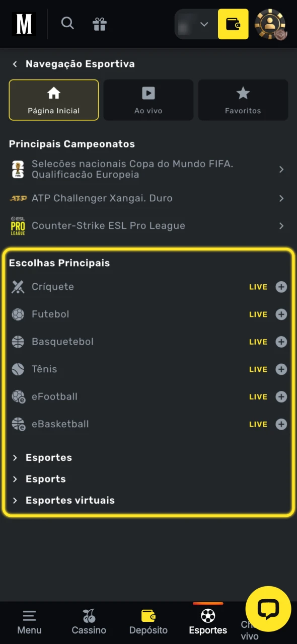Open the live chat bubble icon
This screenshot has width=297, height=644.
point(268,609)
